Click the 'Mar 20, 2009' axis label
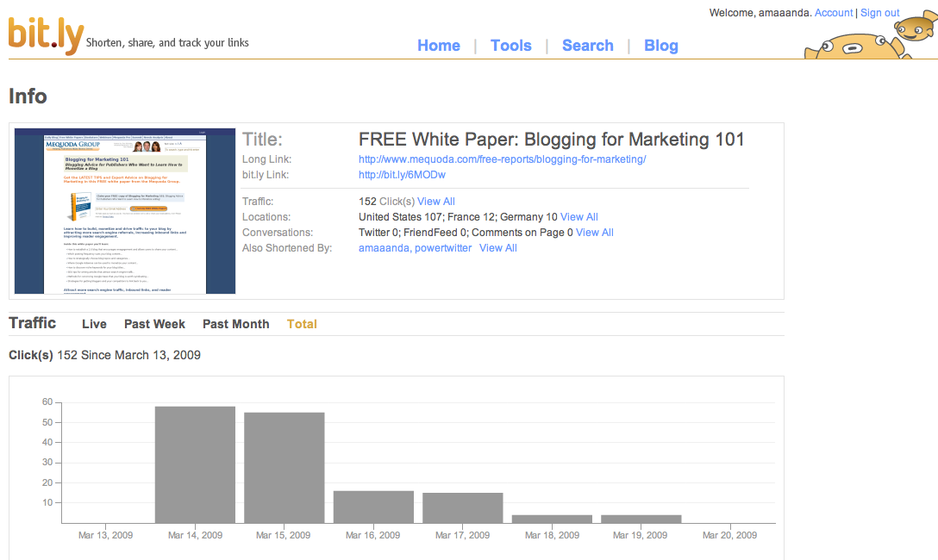The height and width of the screenshot is (560, 938). tap(730, 535)
